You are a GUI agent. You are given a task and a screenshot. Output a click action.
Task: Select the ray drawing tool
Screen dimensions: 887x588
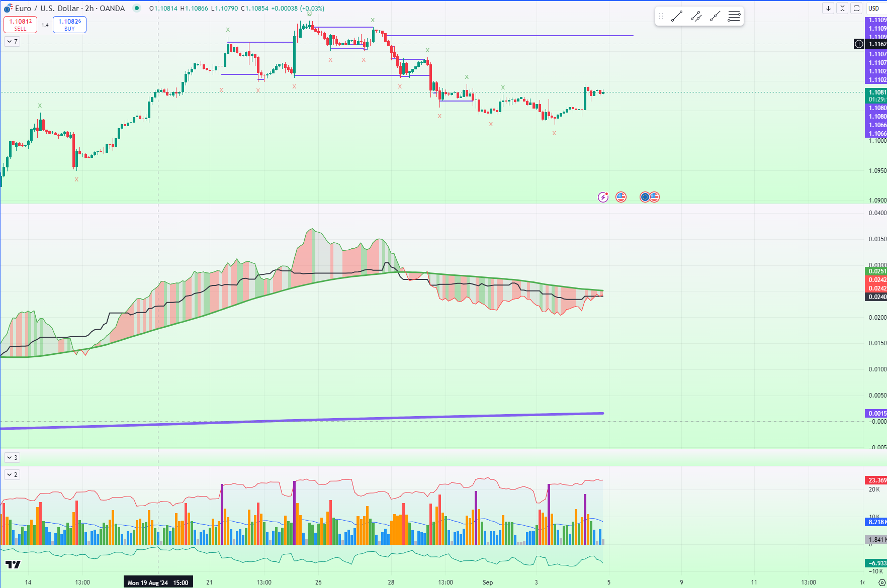[x=715, y=16]
